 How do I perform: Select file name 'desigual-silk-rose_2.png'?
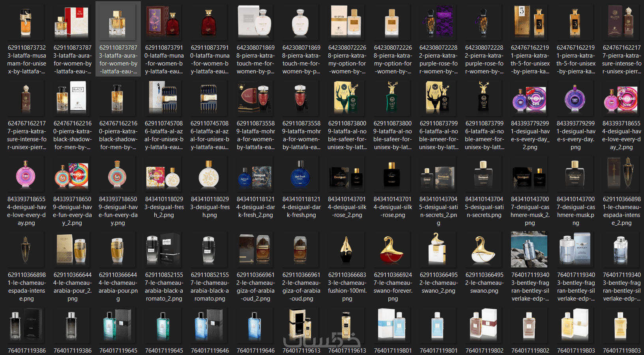347,207
